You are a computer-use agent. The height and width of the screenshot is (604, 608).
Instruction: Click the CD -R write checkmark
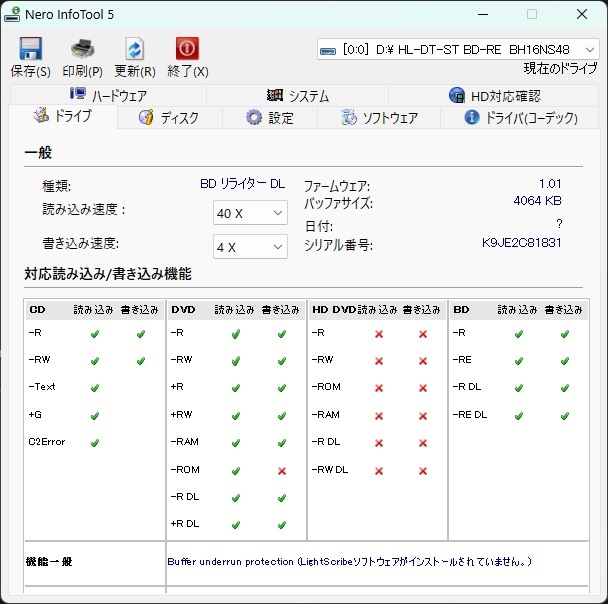[x=140, y=334]
